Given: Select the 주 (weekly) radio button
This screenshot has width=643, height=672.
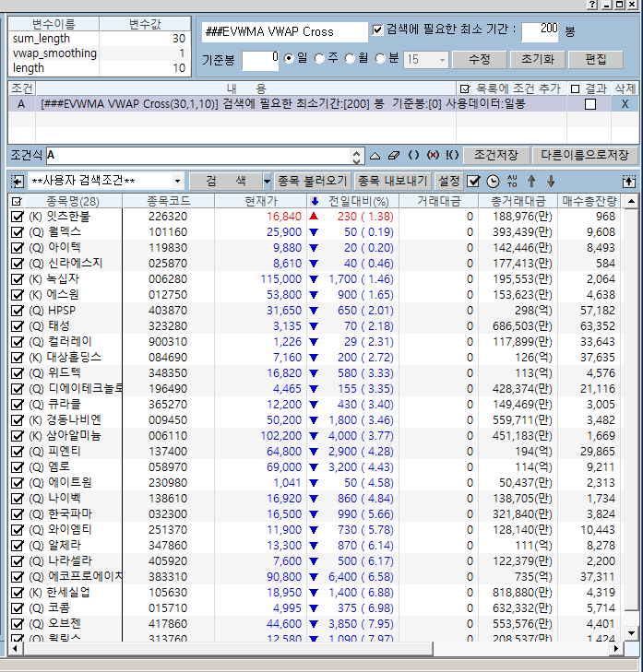Looking at the screenshot, I should coord(320,59).
